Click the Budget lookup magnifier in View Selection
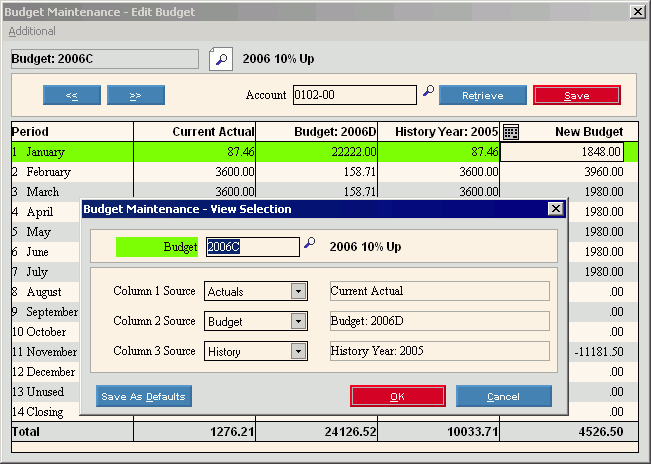Viewport: 651px width, 464px height. point(309,244)
